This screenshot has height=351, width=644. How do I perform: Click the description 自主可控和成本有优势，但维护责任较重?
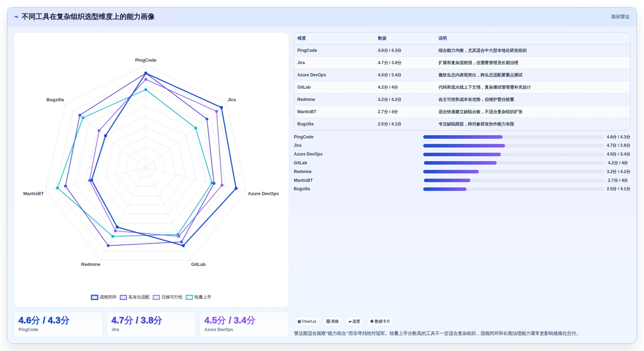coord(476,99)
